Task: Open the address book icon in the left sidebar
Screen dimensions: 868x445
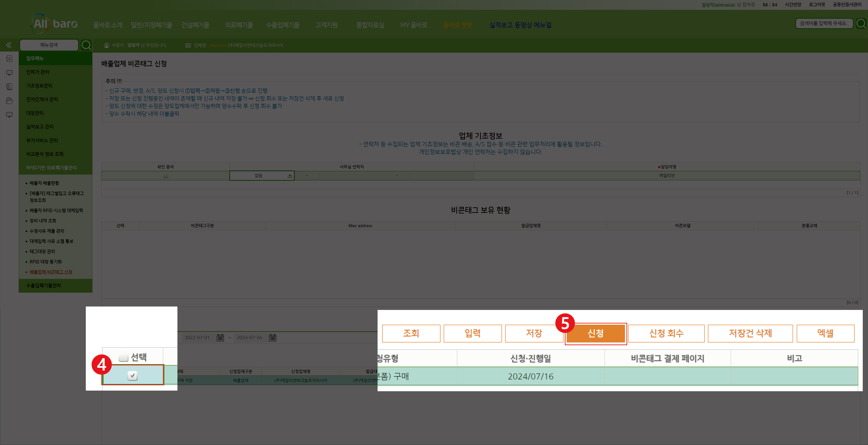Action: 9,59
